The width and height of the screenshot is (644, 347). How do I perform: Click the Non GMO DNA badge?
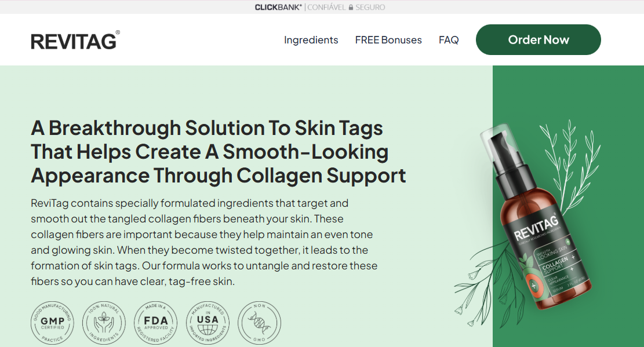point(259,323)
